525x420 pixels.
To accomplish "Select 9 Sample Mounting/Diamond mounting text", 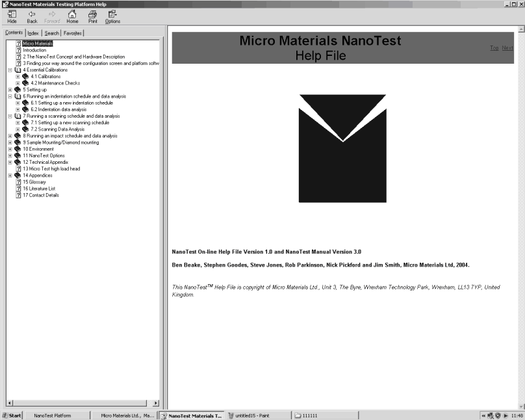I will pos(61,142).
